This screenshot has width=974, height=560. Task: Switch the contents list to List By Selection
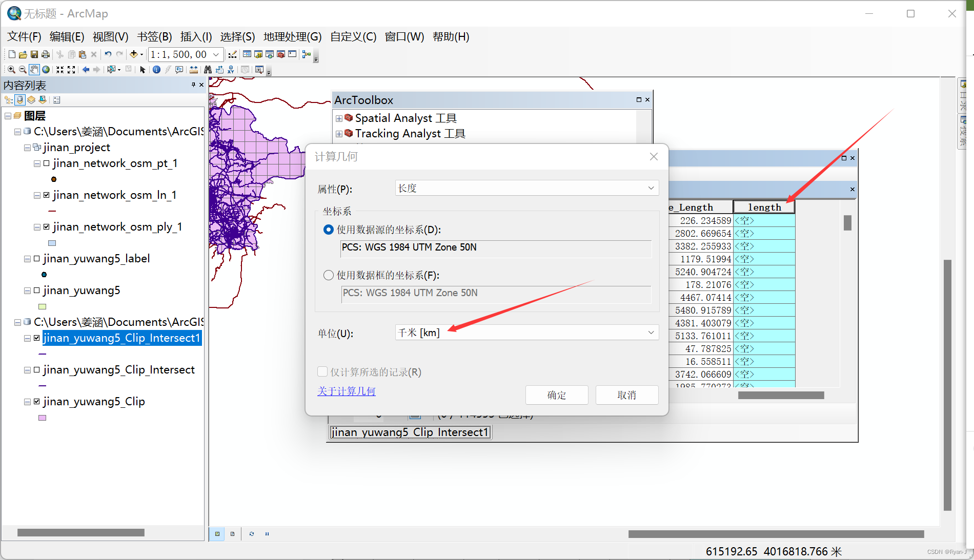[43, 100]
